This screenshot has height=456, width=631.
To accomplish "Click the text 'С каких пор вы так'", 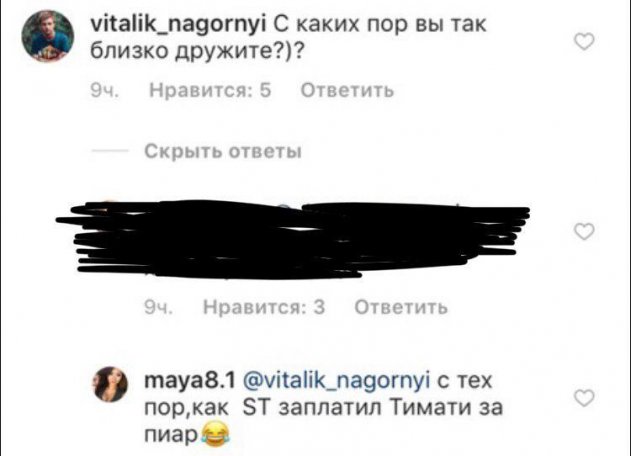I will (380, 25).
